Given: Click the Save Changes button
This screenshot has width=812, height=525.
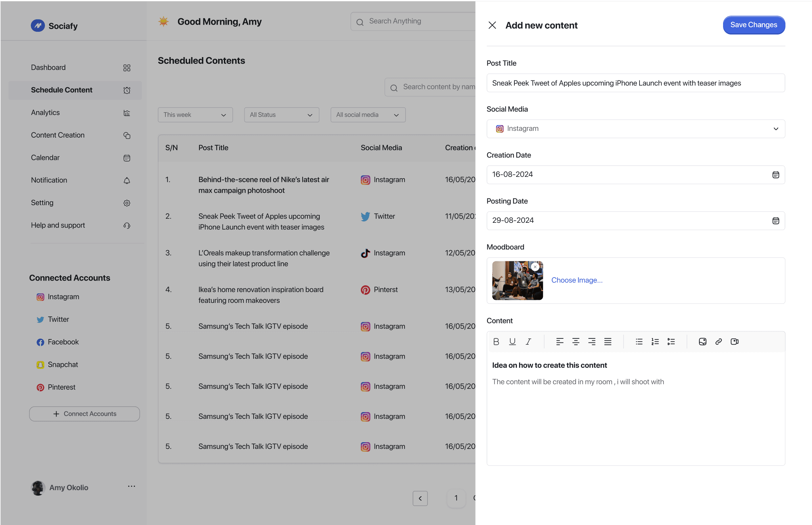Looking at the screenshot, I should pyautogui.click(x=754, y=25).
